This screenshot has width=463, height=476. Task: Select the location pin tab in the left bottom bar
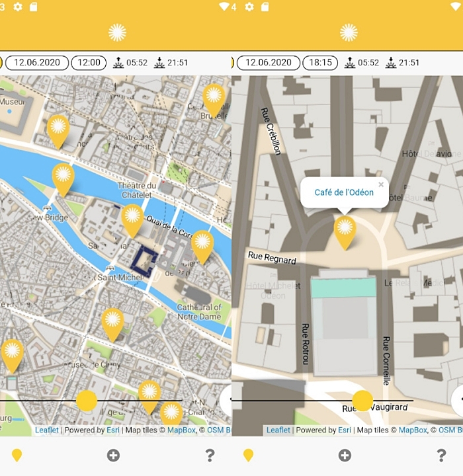(x=17, y=455)
